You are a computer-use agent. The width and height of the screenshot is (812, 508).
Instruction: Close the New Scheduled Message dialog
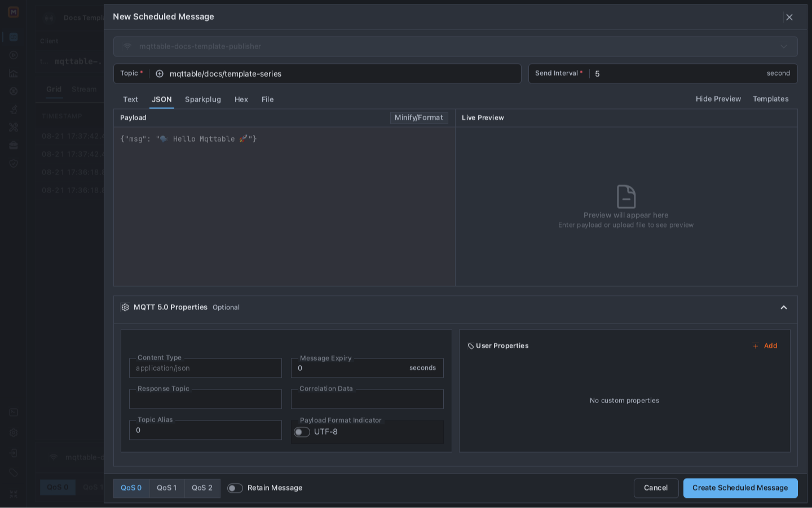789,17
